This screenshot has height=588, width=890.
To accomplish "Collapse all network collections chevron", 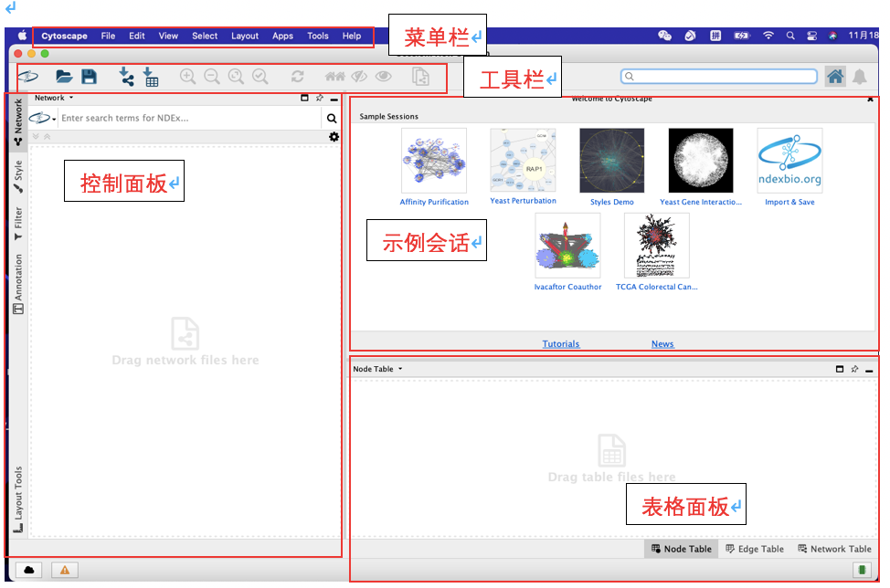I will tap(48, 137).
